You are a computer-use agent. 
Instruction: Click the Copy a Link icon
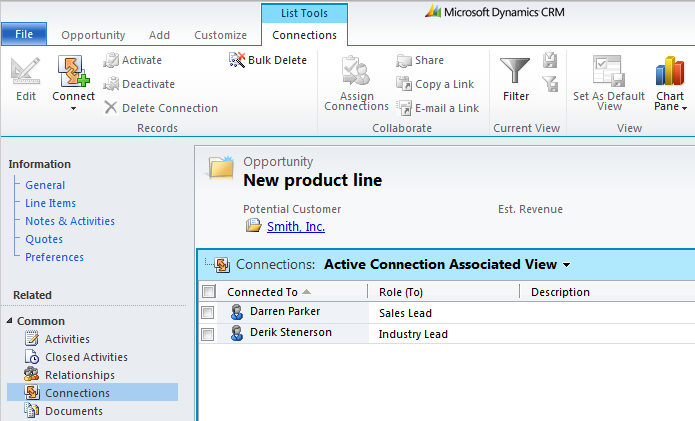coord(404,84)
